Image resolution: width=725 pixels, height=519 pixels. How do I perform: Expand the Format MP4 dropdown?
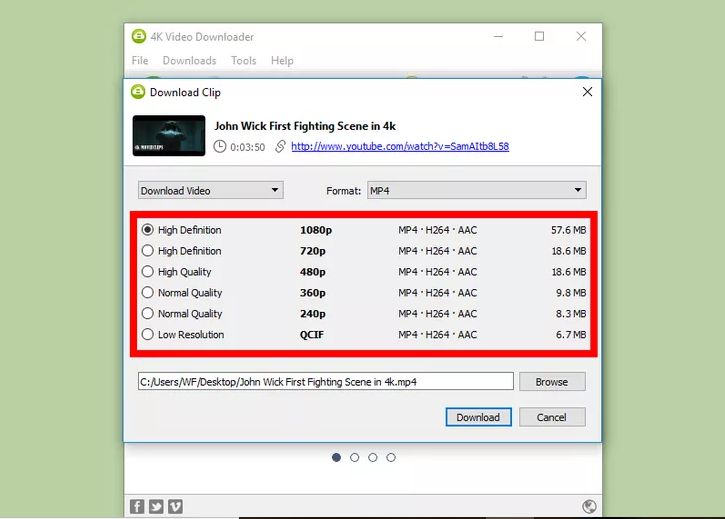point(477,190)
